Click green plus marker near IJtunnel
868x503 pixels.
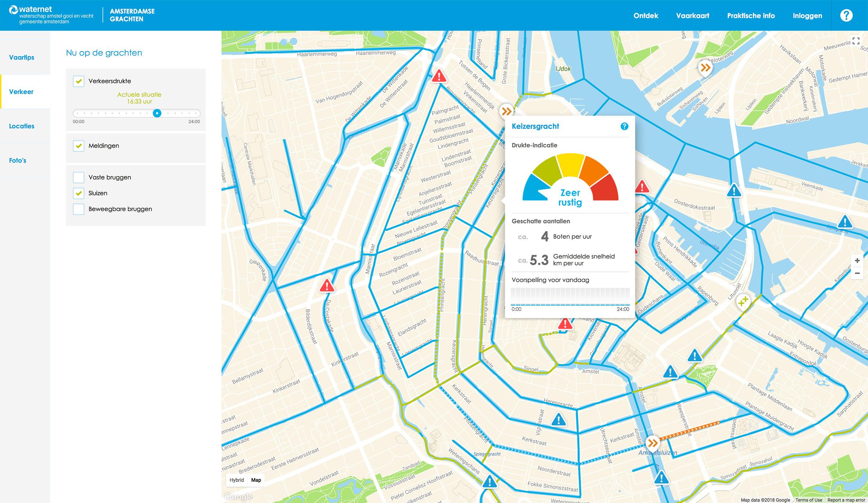click(743, 301)
